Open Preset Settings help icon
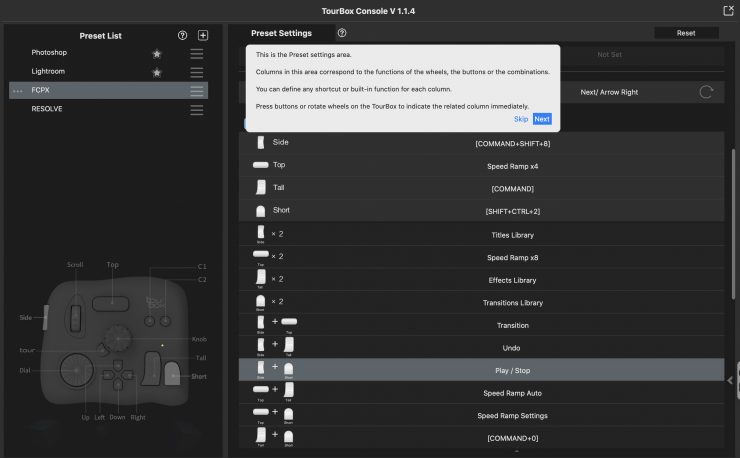The width and height of the screenshot is (740, 458). tap(342, 33)
